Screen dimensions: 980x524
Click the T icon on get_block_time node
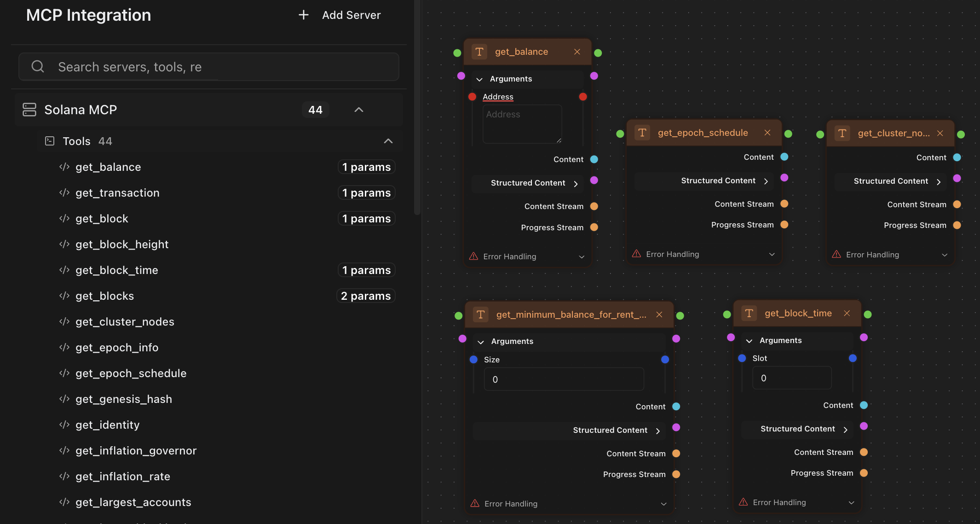[x=749, y=314]
